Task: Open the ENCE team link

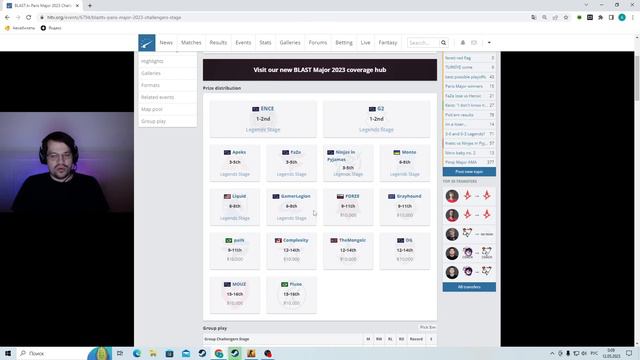Action: pyautogui.click(x=267, y=109)
